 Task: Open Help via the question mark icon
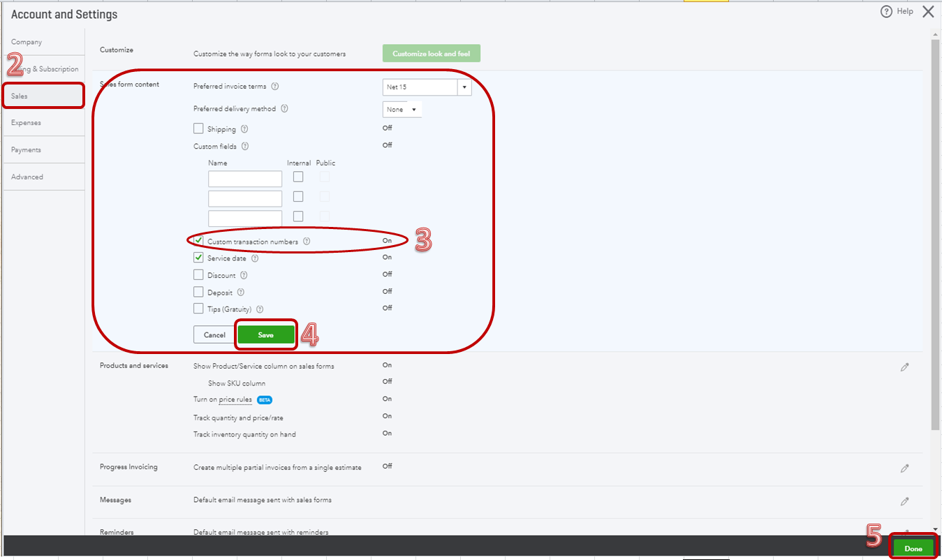(x=886, y=12)
